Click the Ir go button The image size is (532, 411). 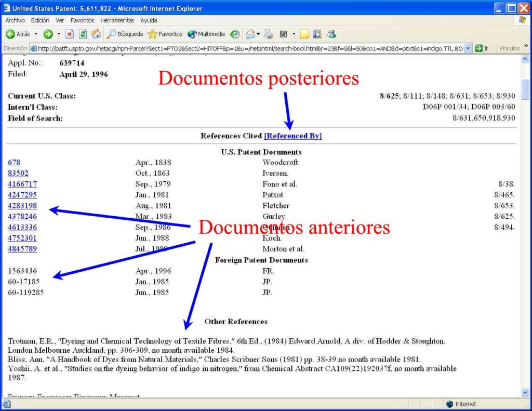tap(482, 48)
